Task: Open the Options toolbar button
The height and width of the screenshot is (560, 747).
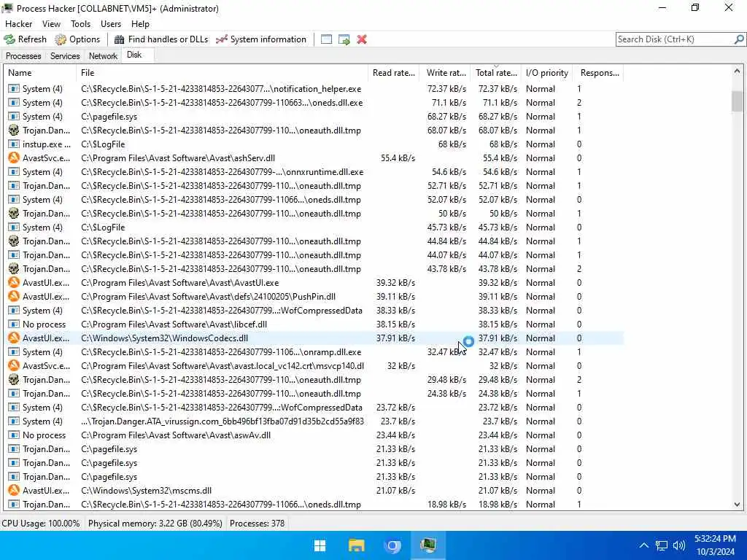Action: pos(77,39)
